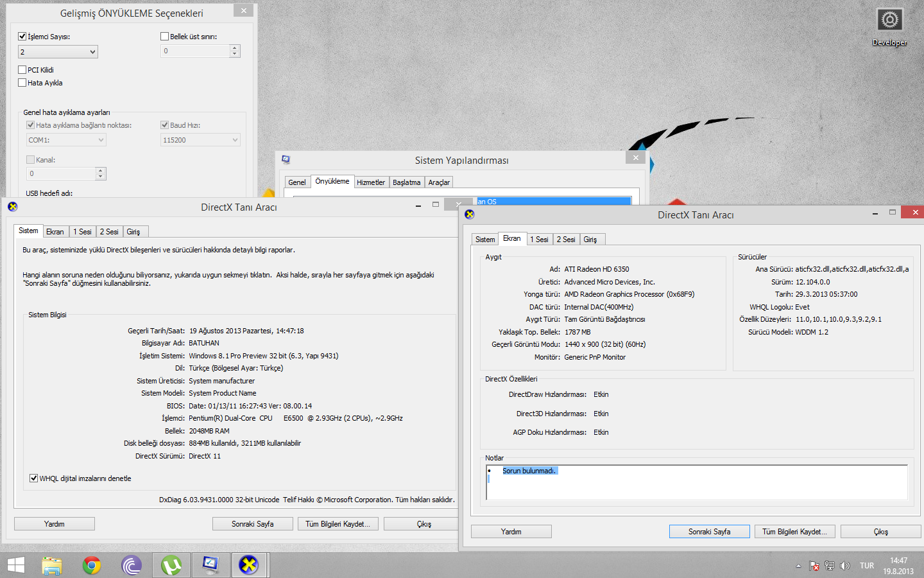Increase the Kanal value spinner
924x578 pixels.
(x=101, y=171)
